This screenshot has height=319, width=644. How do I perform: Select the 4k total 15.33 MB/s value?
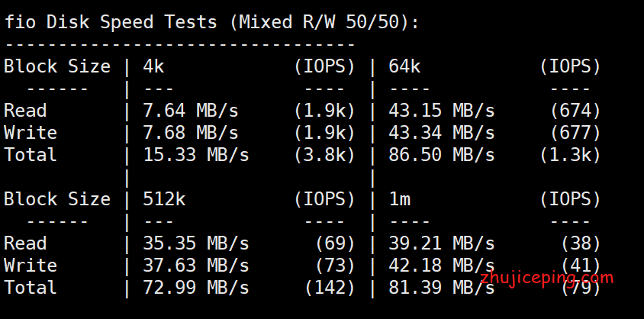(195, 155)
